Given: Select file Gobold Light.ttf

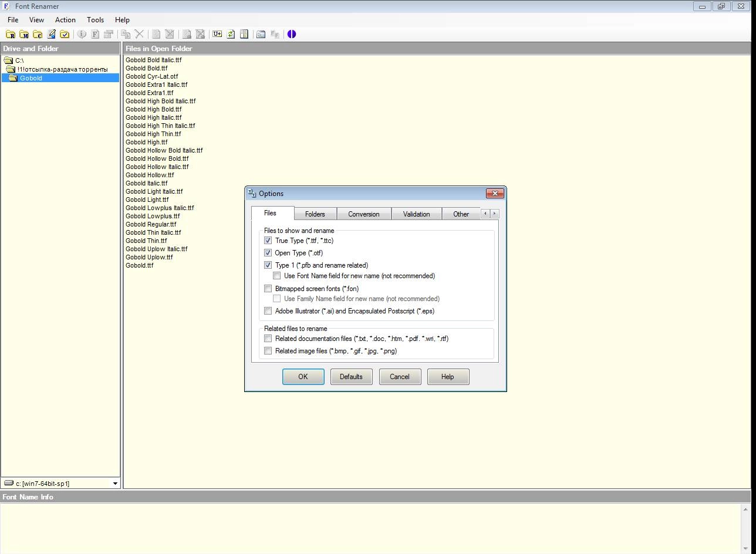Looking at the screenshot, I should tap(147, 200).
